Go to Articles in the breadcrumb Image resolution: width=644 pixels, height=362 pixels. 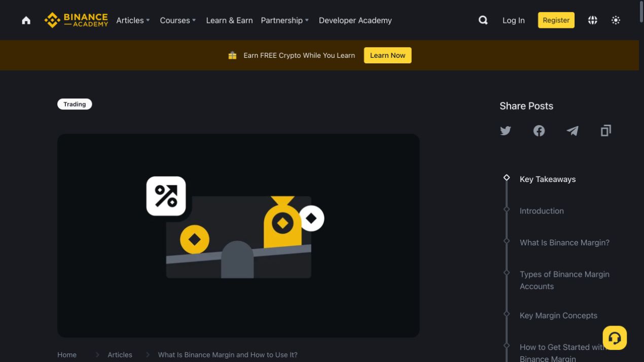point(120,355)
